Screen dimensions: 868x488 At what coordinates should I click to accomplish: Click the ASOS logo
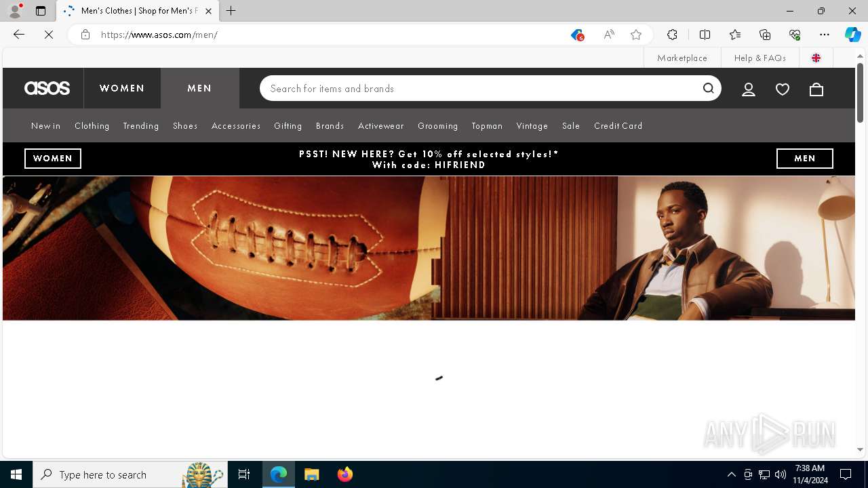point(47,88)
